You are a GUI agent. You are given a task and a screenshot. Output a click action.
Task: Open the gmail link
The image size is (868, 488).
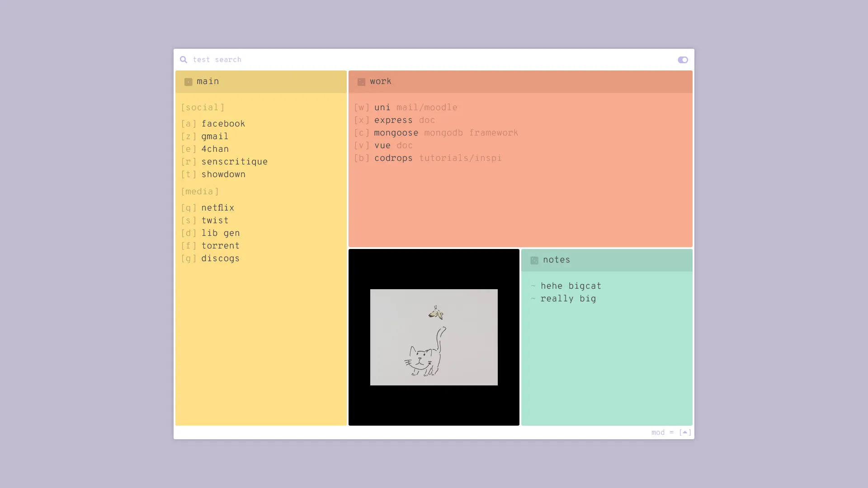(x=214, y=136)
